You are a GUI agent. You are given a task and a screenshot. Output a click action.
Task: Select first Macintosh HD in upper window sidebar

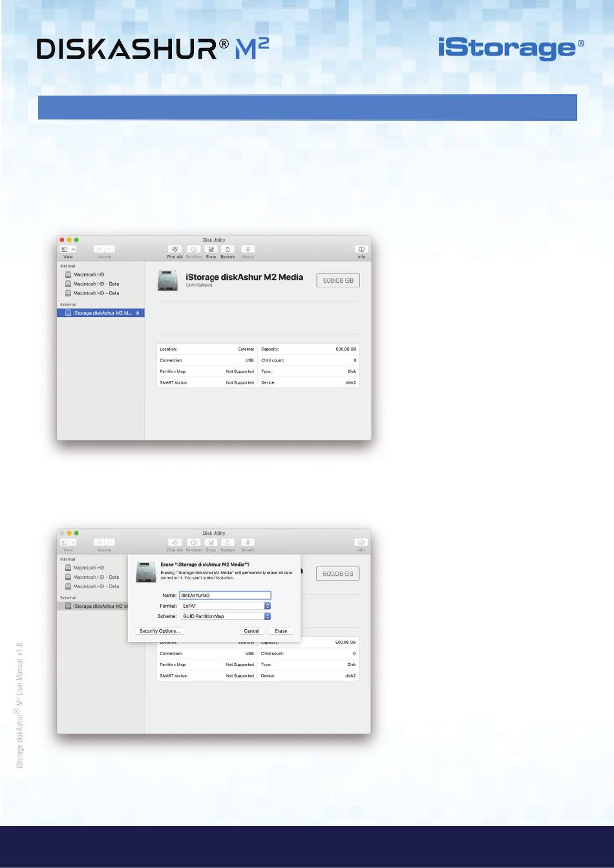(89, 274)
